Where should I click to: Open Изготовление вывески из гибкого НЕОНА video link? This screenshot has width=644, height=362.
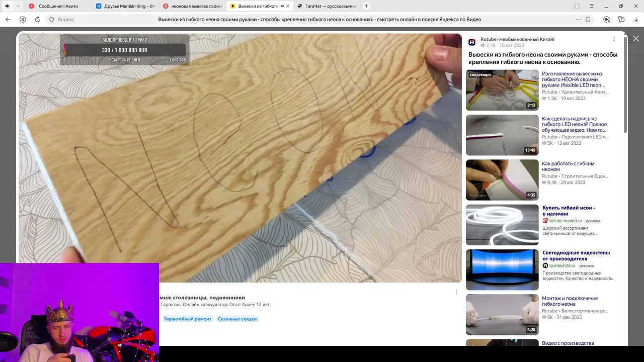(574, 79)
